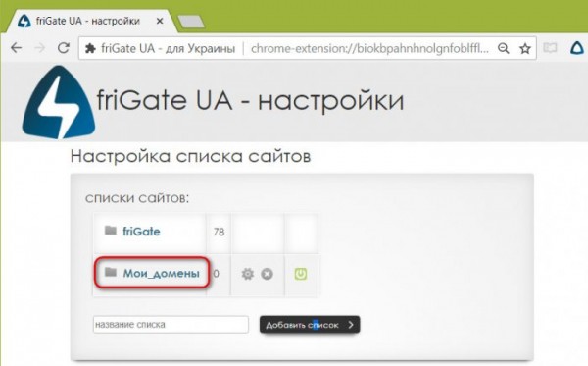588x366 pixels.
Task: Go back with the browser back arrow
Action: [16, 48]
